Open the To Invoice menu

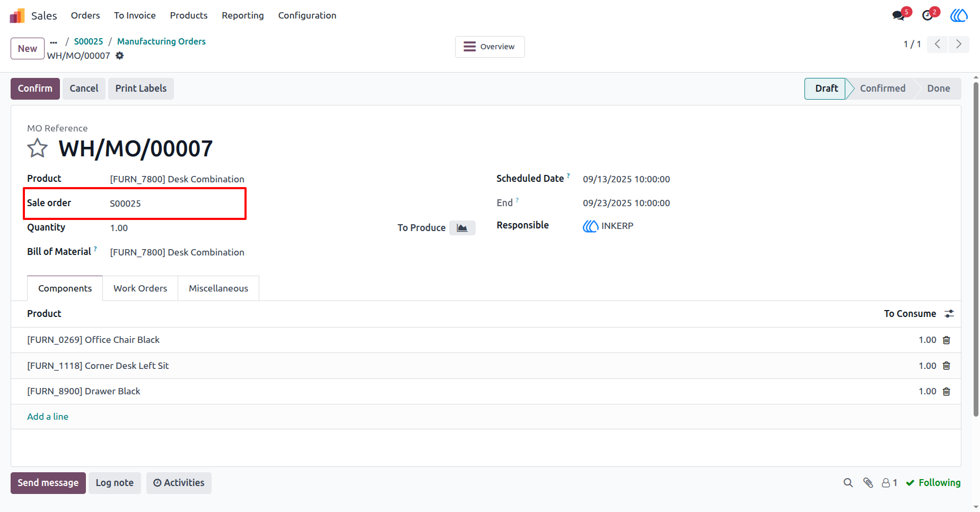135,15
